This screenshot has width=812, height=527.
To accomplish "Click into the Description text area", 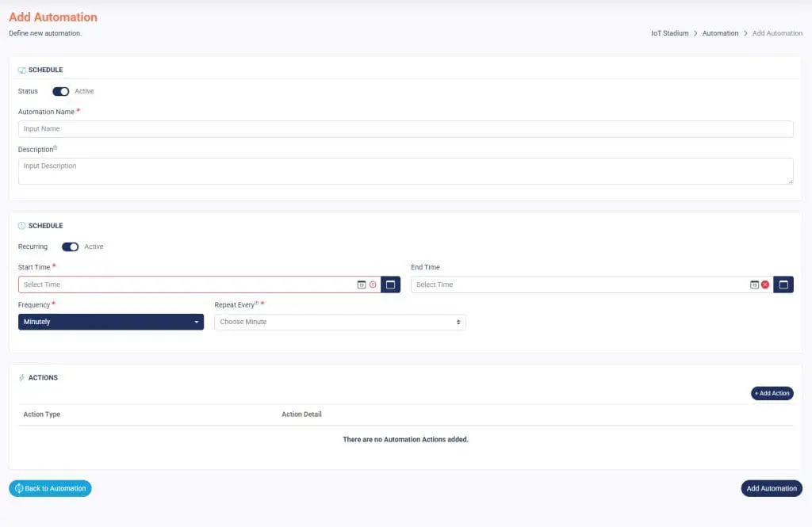I will pos(405,171).
